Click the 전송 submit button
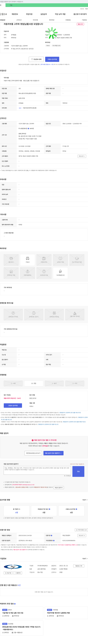Image resolution: width=88 pixels, height=644 pixels. [78, 472]
